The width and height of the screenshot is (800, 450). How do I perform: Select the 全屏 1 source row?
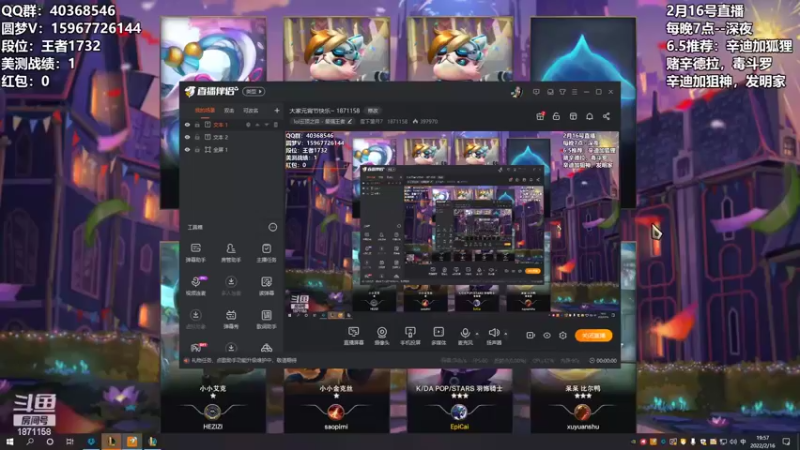click(231, 149)
